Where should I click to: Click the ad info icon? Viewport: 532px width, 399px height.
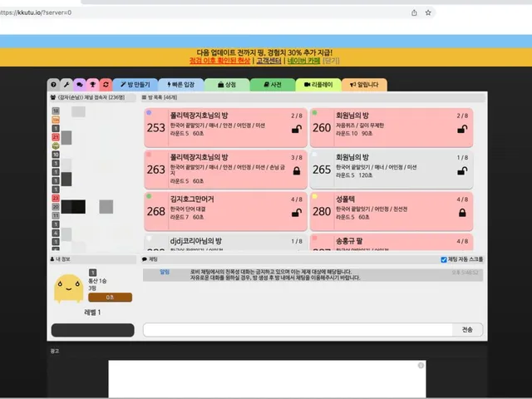coord(421,366)
